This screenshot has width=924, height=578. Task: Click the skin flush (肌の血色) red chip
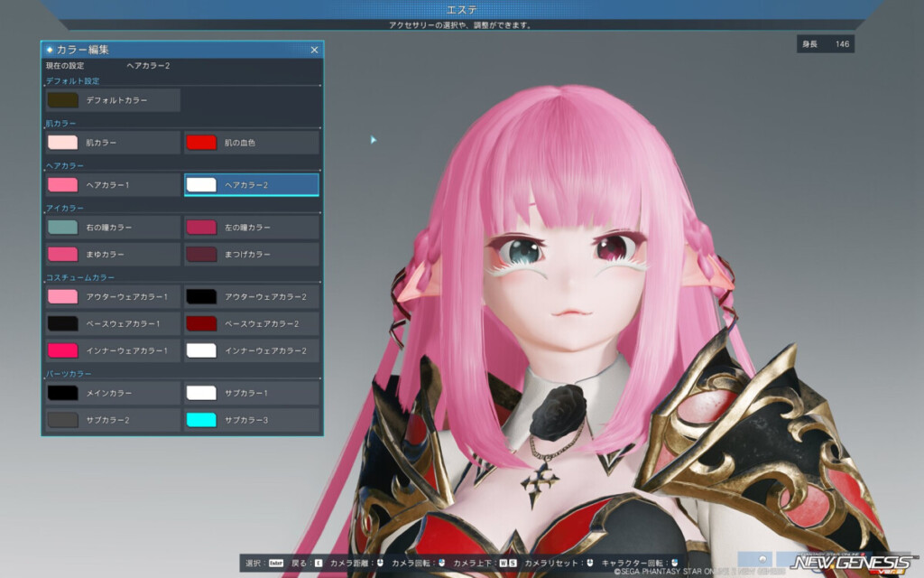[x=250, y=142]
